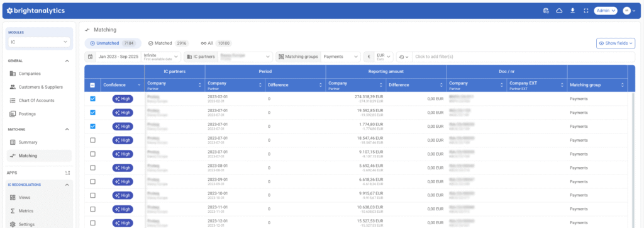This screenshot has height=228, width=644.
Task: Sort by Reporting amount Company column
Action: [x=380, y=85]
